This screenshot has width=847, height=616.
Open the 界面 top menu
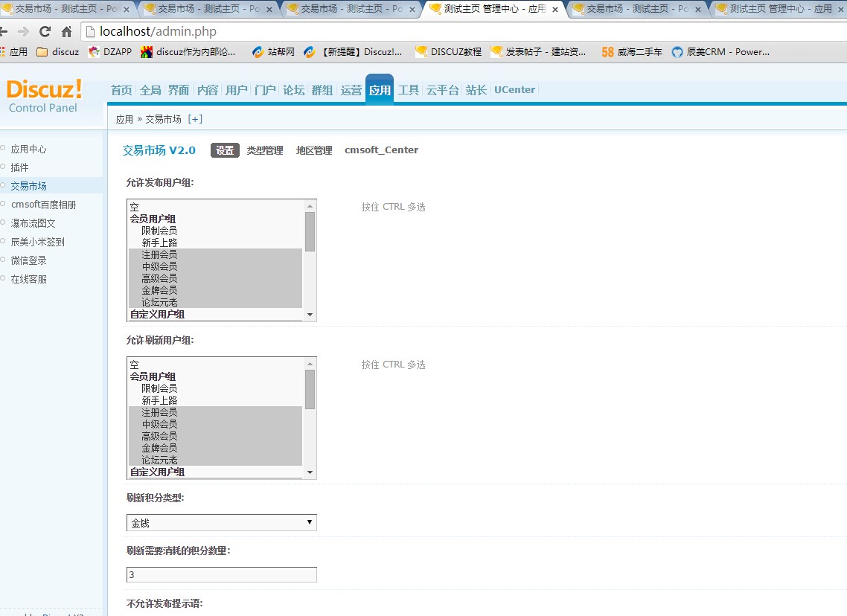[x=179, y=89]
